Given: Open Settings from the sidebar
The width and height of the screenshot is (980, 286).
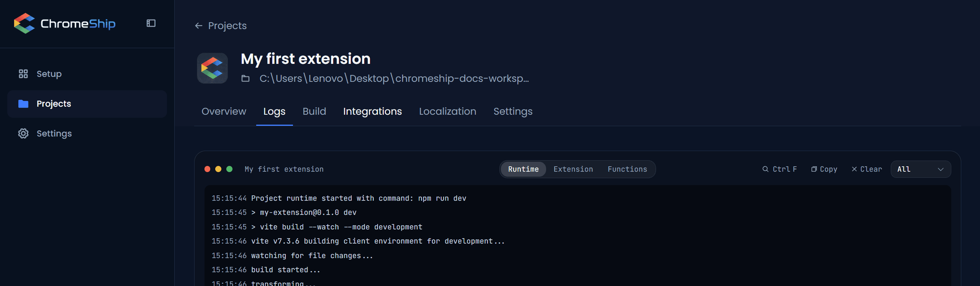Looking at the screenshot, I should coord(87,133).
